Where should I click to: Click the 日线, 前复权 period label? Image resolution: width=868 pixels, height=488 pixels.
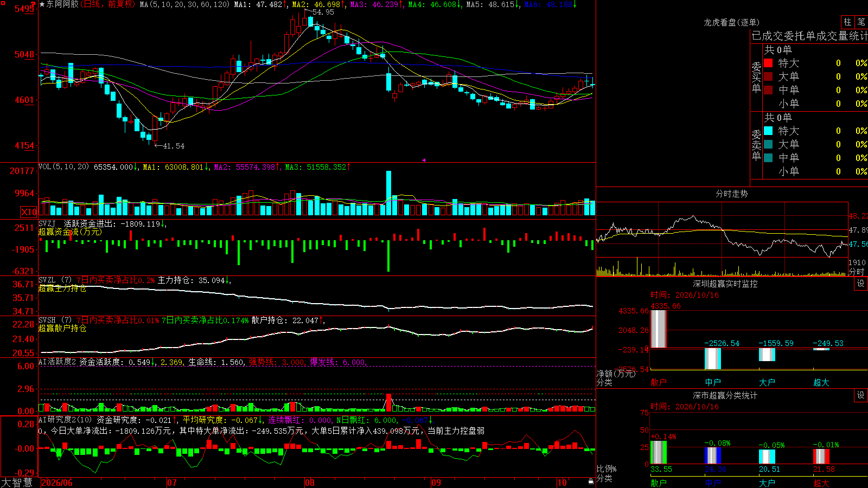(108, 4)
